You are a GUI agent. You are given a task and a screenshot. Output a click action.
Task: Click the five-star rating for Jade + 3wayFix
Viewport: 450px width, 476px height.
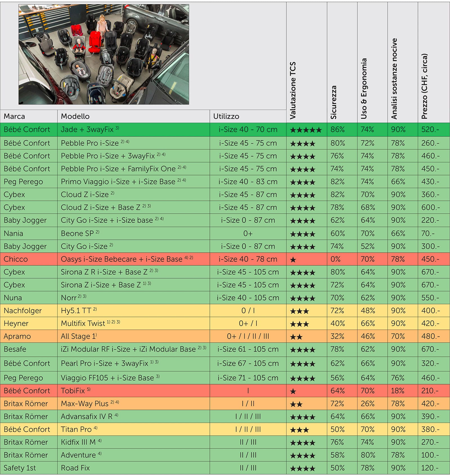tap(306, 130)
